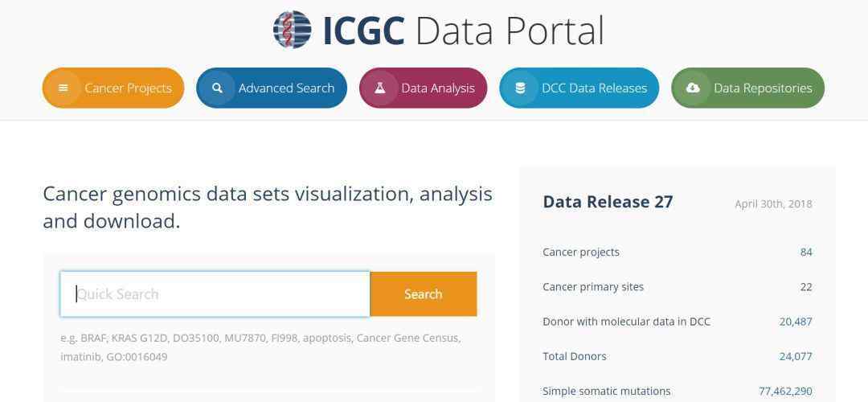The height and width of the screenshot is (402, 868).
Task: Click the 22 cancer primary sites value
Action: [805, 287]
